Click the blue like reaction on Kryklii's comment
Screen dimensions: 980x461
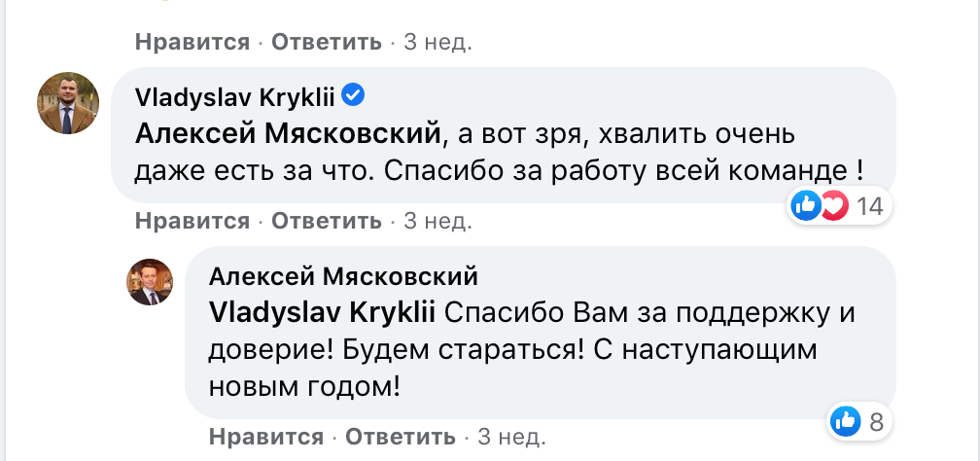(806, 205)
